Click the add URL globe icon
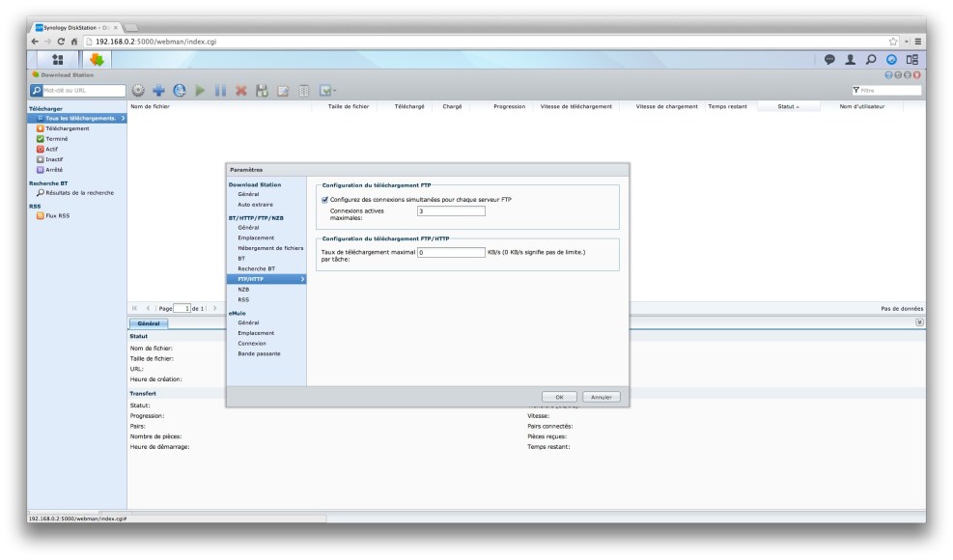This screenshot has height=560, width=953. pyautogui.click(x=180, y=90)
